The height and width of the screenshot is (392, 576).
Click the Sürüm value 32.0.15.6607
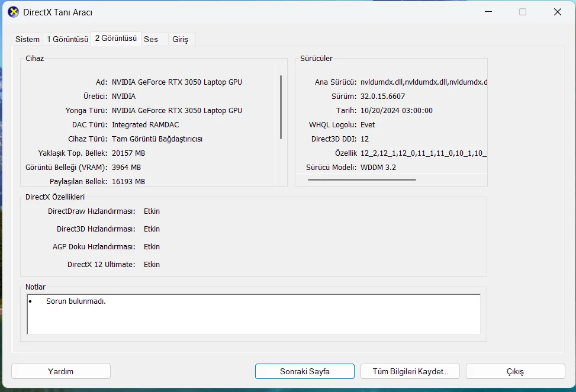pyautogui.click(x=383, y=97)
